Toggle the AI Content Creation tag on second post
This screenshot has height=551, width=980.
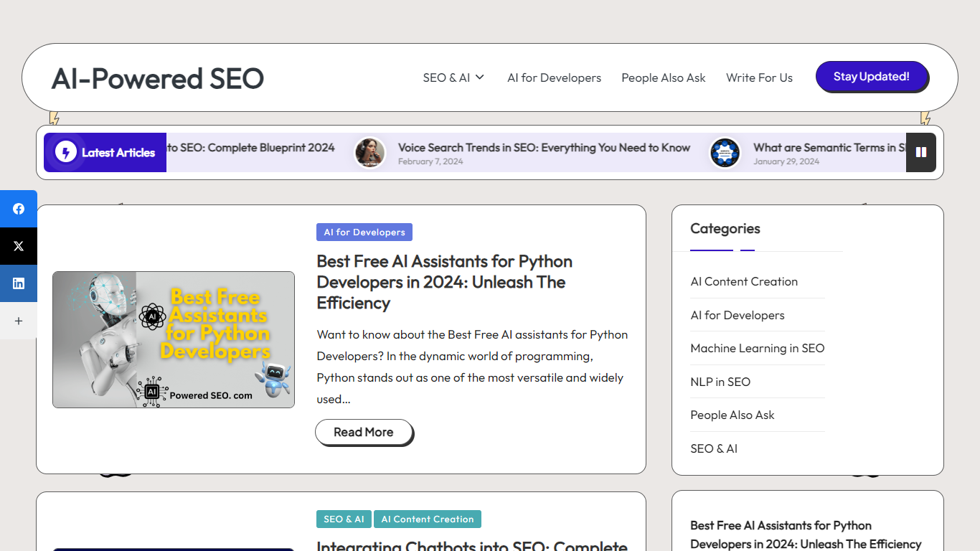coord(428,519)
